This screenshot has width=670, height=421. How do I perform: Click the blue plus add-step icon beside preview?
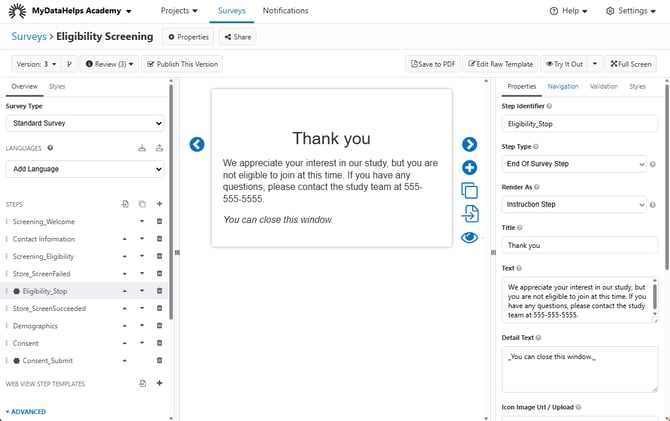point(469,168)
